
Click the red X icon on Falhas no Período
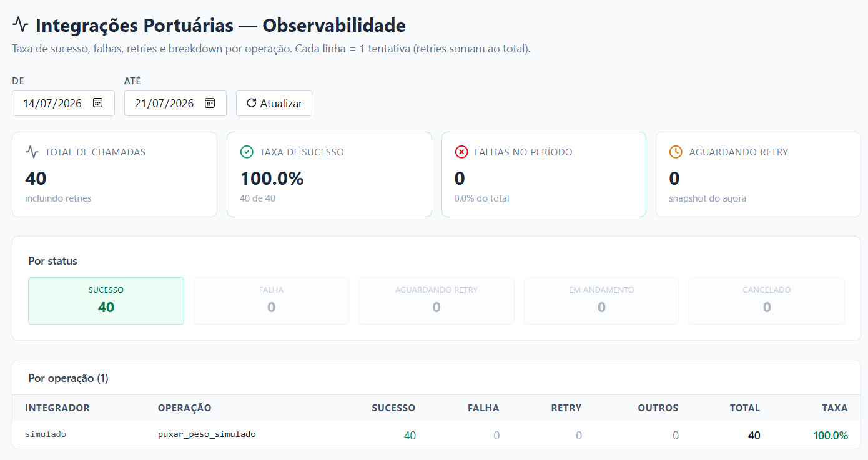(x=461, y=152)
